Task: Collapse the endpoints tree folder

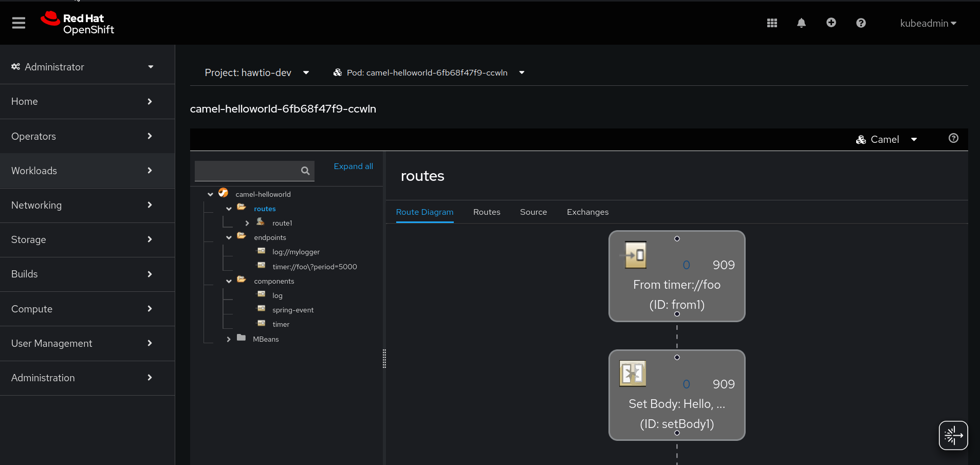Action: click(x=229, y=237)
